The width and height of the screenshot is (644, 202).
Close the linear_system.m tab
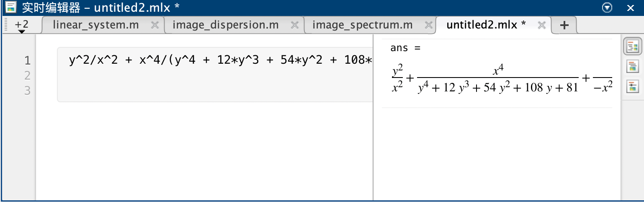click(x=155, y=25)
